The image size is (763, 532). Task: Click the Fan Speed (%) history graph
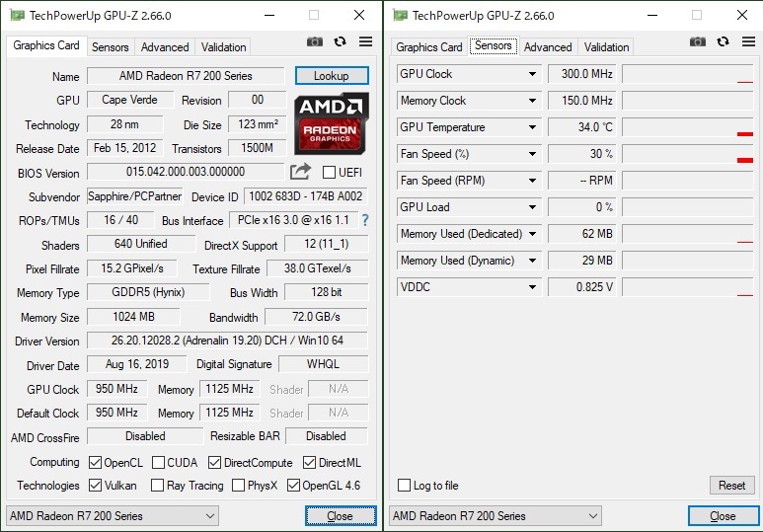click(x=688, y=154)
